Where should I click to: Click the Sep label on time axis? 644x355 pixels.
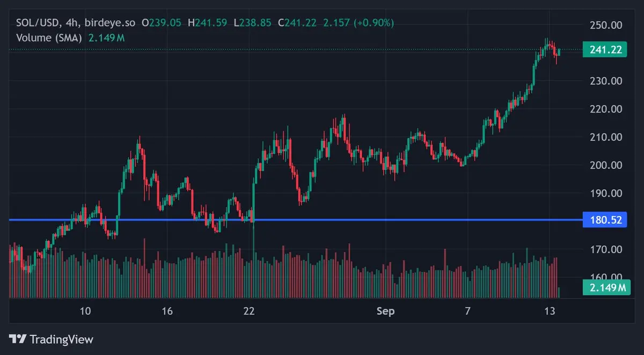[385, 311]
